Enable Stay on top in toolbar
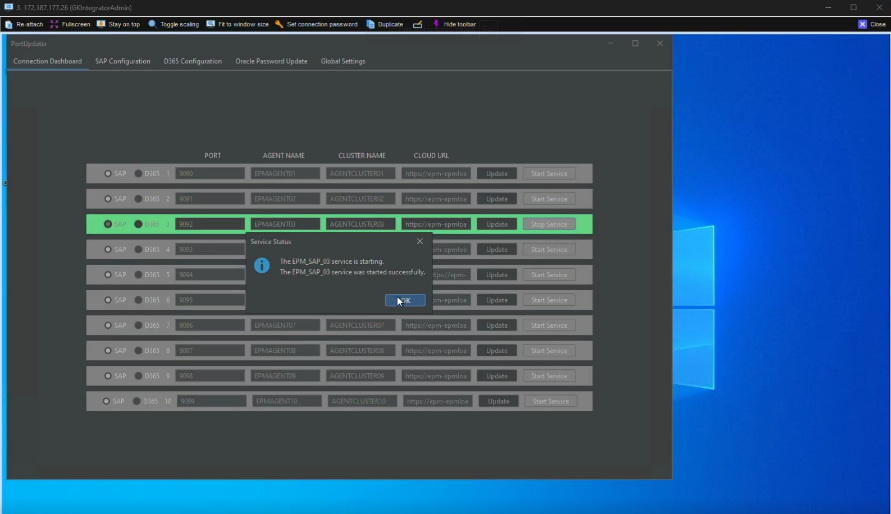The width and height of the screenshot is (891, 514). 101,24
